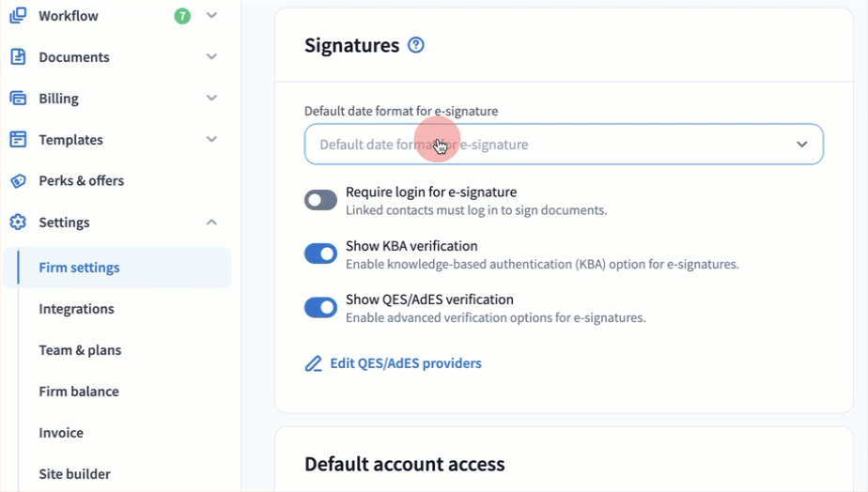Click the pencil icon for QES/AdES providers

(314, 363)
